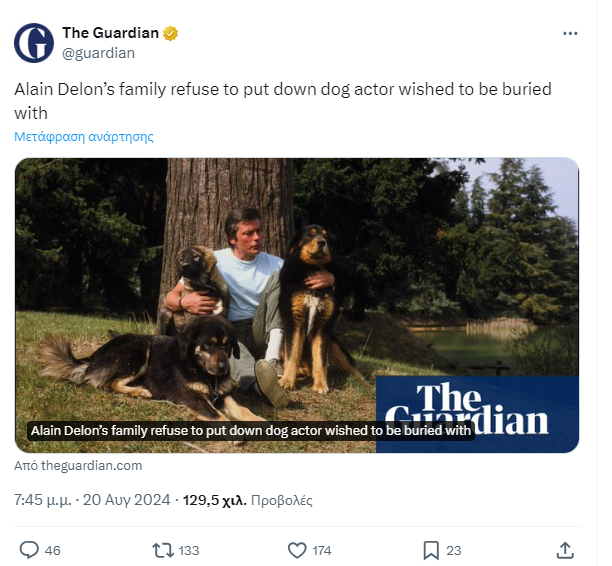This screenshot has width=612, height=566.
Task: View the 129,5 χιλ. Προβολές analytics
Action: point(248,497)
